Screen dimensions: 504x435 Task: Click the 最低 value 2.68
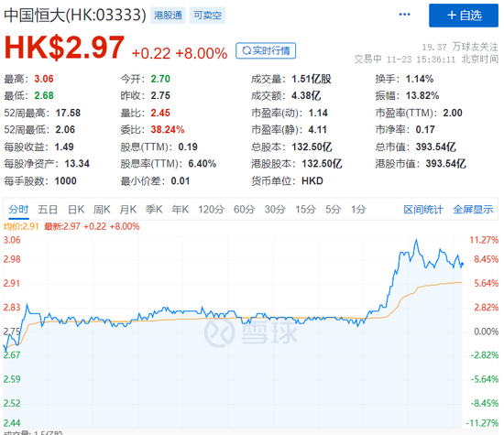coord(44,95)
